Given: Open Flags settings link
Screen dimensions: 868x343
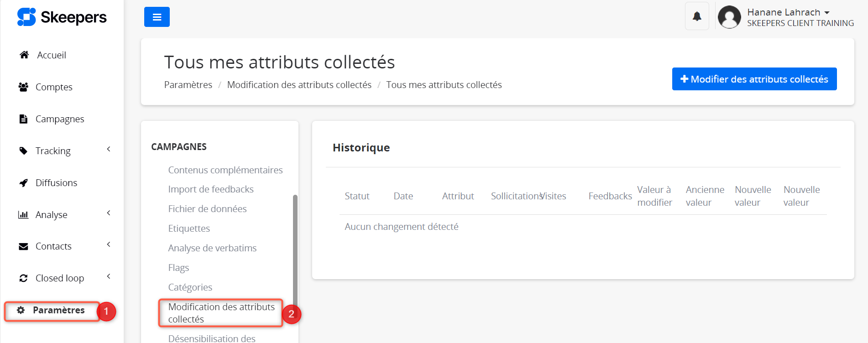Looking at the screenshot, I should click(178, 268).
